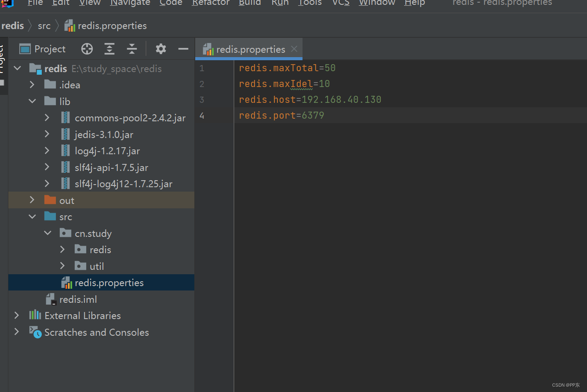Open the Tools menu

click(310, 3)
